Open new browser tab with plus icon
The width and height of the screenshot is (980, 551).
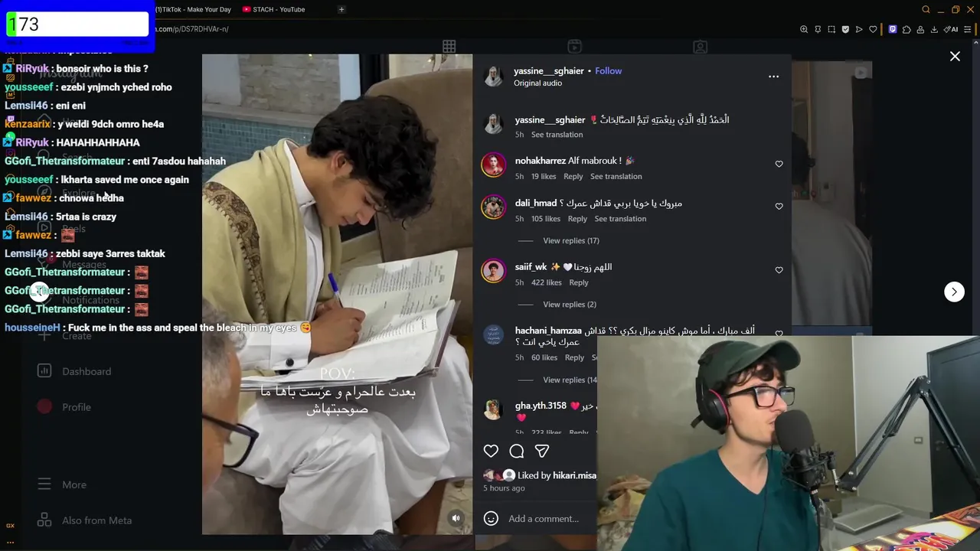(x=341, y=9)
